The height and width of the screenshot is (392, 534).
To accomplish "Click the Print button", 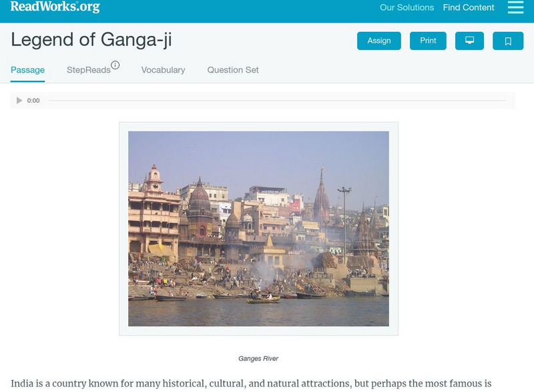I will [428, 41].
